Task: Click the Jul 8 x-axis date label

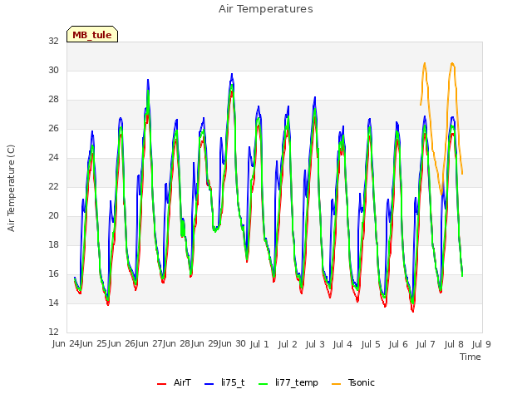Action: pos(454,344)
